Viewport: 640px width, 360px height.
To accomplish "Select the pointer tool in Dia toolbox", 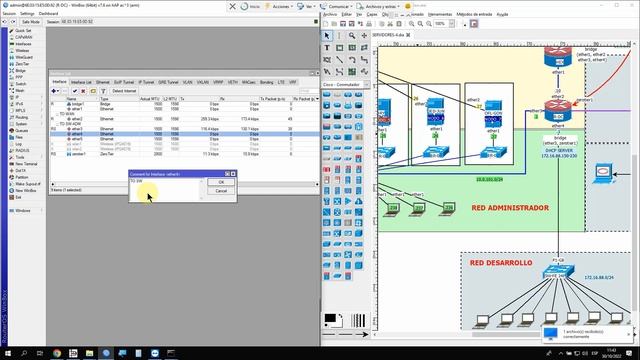I will tap(327, 36).
